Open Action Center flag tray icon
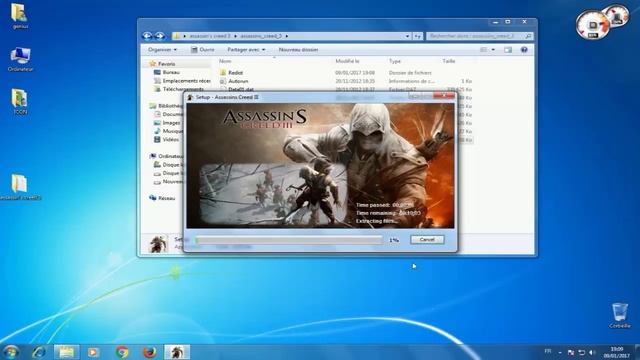Image resolution: width=640 pixels, height=360 pixels. tap(571, 352)
